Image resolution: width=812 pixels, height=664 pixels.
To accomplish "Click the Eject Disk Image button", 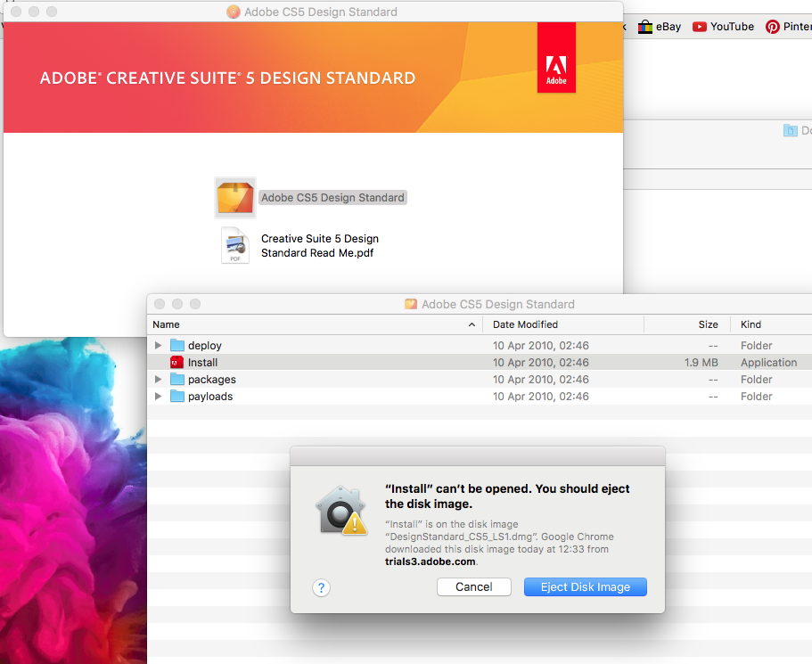I will (586, 586).
